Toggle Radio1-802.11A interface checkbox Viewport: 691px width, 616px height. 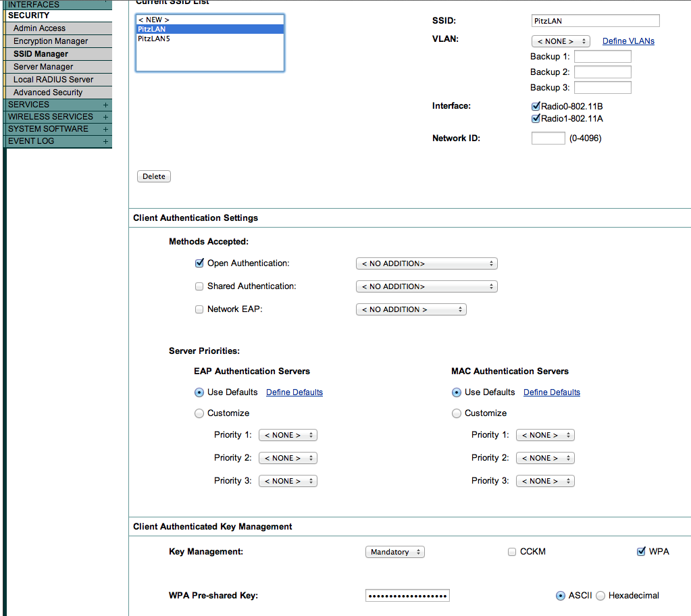[536, 118]
